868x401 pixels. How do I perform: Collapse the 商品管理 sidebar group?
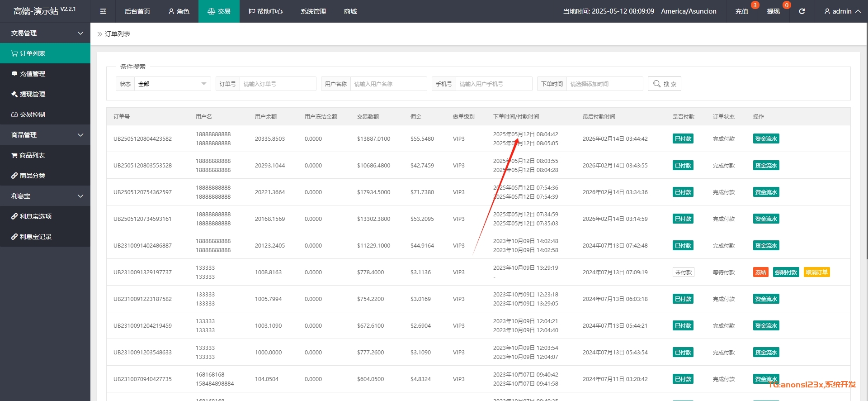pyautogui.click(x=45, y=135)
